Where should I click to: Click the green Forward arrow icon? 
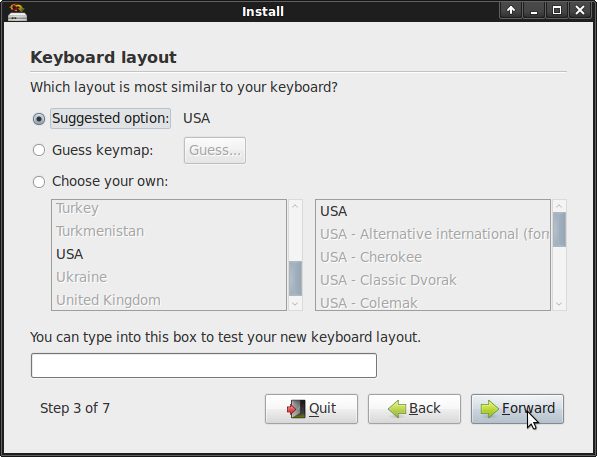click(x=490, y=409)
